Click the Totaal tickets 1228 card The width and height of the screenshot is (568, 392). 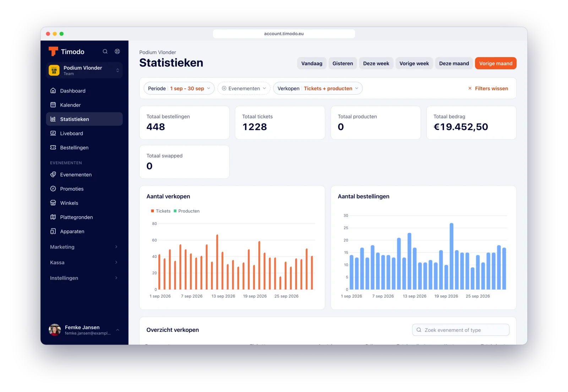(280, 123)
